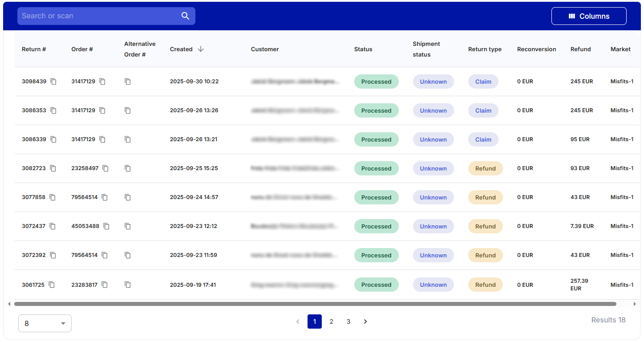Open the Columns selector
This screenshot has width=644, height=342.
point(589,16)
